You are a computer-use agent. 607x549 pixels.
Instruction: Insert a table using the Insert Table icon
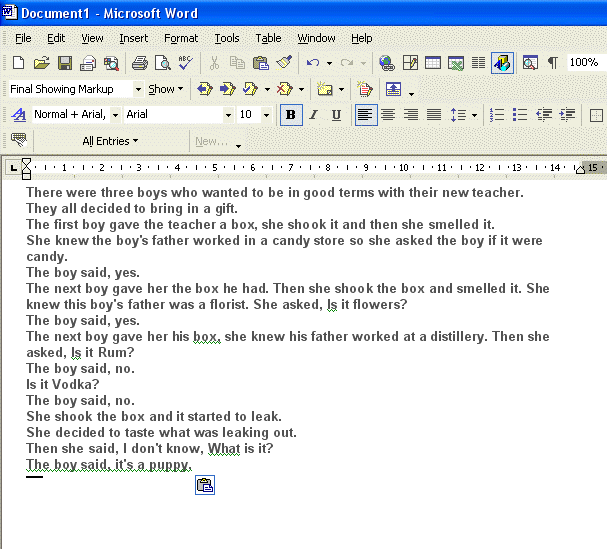coord(433,63)
